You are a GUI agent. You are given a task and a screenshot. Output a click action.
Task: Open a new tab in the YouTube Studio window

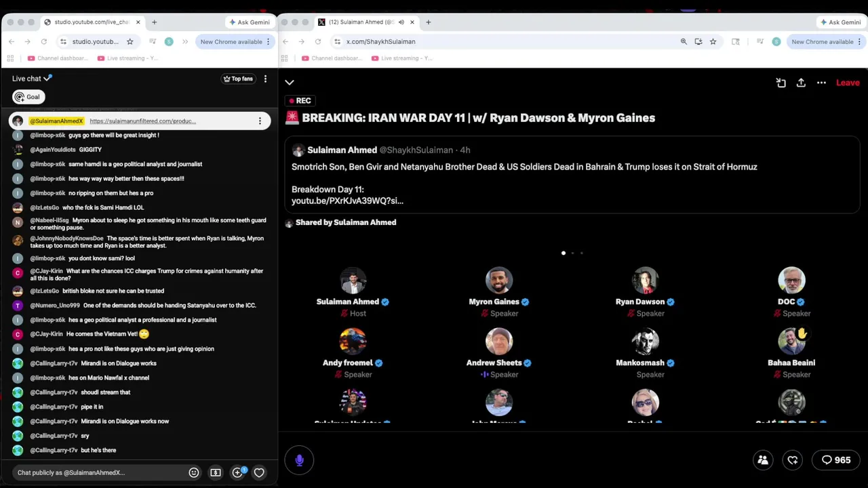(154, 22)
